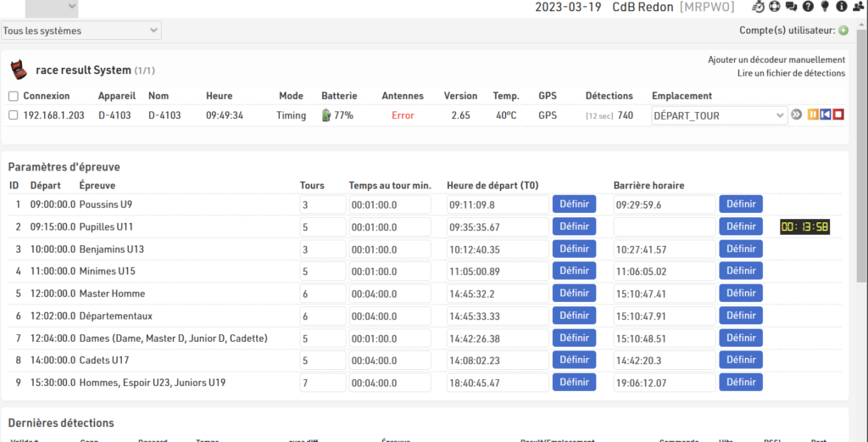Stop timing with the red stop button
The image size is (868, 442).
tap(838, 115)
